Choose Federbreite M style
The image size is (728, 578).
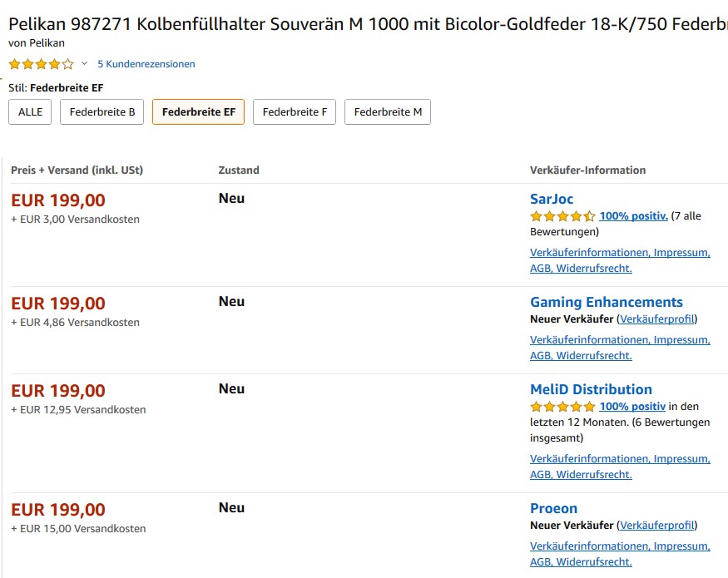tap(388, 112)
